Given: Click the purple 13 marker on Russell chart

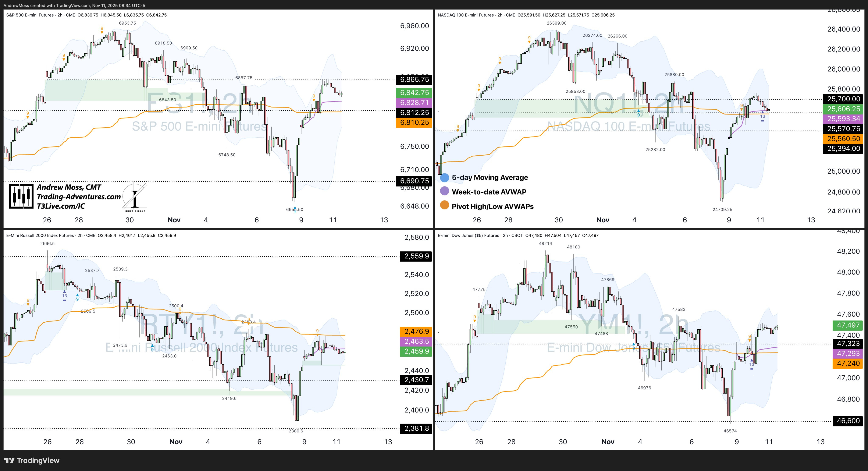Looking at the screenshot, I should click(64, 296).
